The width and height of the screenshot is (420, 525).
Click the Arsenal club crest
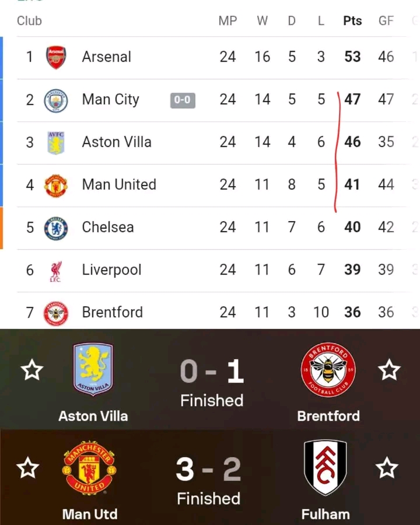[56, 57]
